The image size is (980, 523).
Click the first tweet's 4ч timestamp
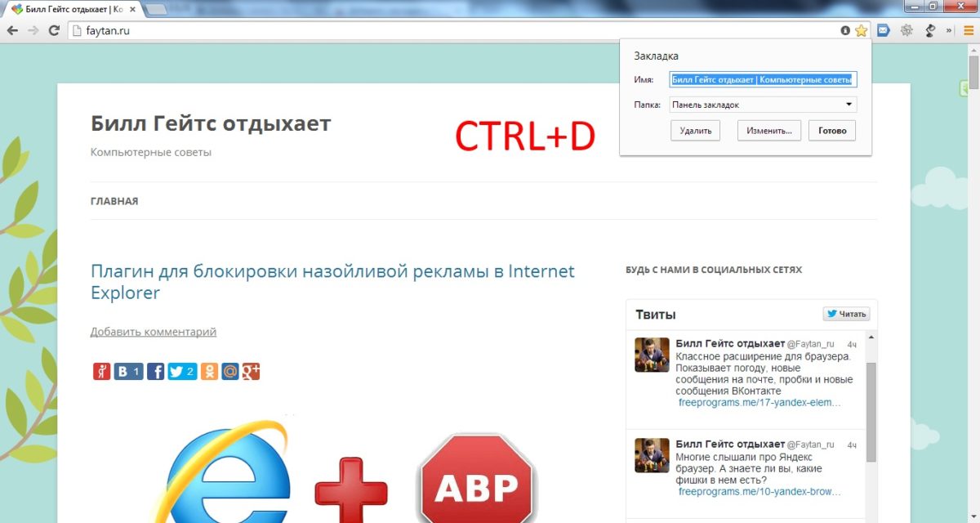(x=852, y=344)
